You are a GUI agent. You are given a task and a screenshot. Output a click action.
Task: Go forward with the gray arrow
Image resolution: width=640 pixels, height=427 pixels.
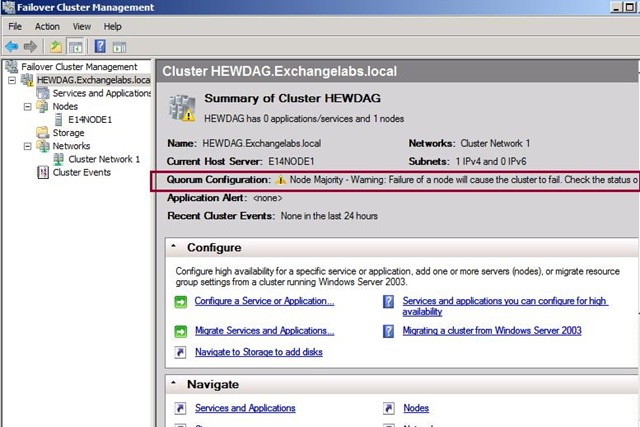coord(30,47)
